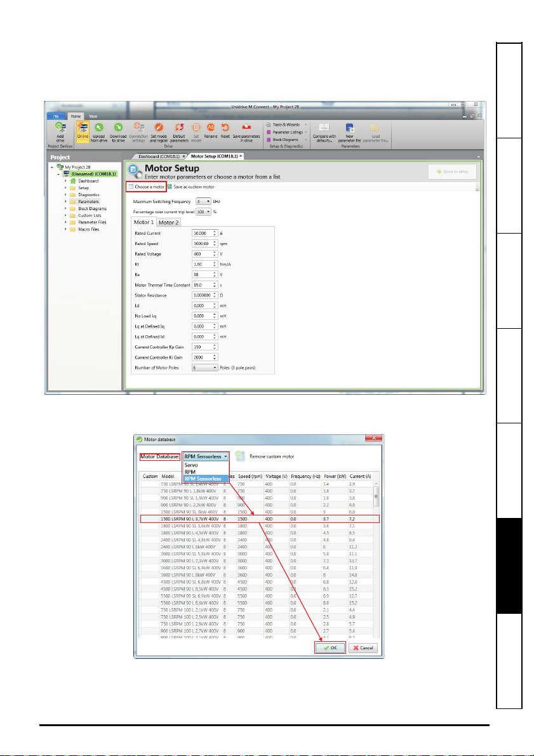Click Load parameter file icon

tap(375, 128)
